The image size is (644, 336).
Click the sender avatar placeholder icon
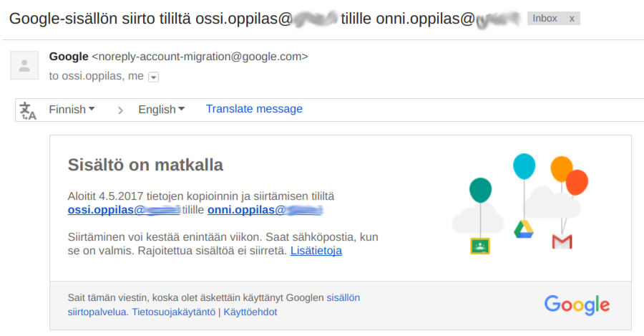click(24, 65)
